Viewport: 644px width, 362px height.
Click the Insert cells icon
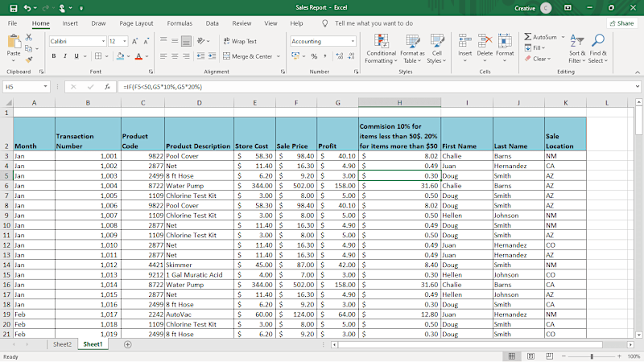[x=465, y=42]
